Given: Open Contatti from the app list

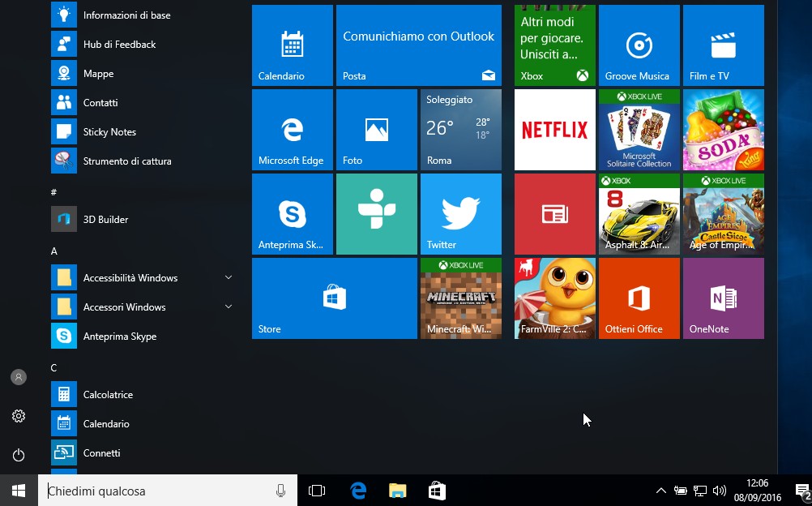Looking at the screenshot, I should [x=143, y=103].
